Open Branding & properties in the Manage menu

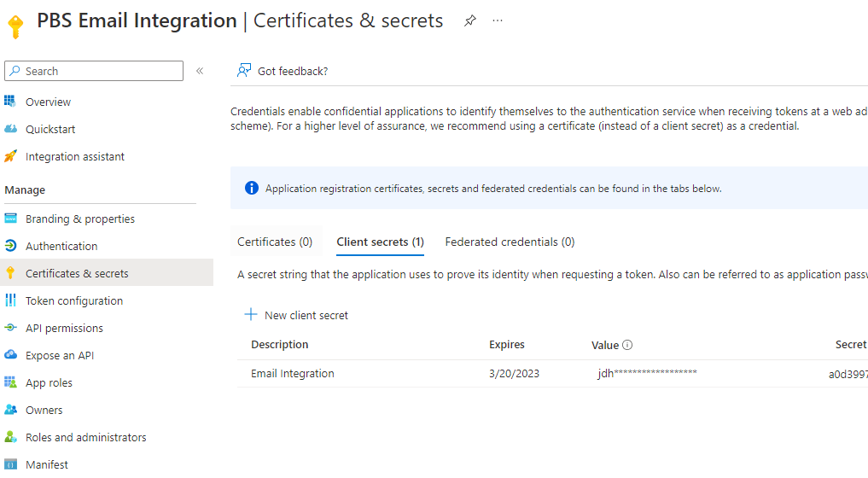point(79,219)
